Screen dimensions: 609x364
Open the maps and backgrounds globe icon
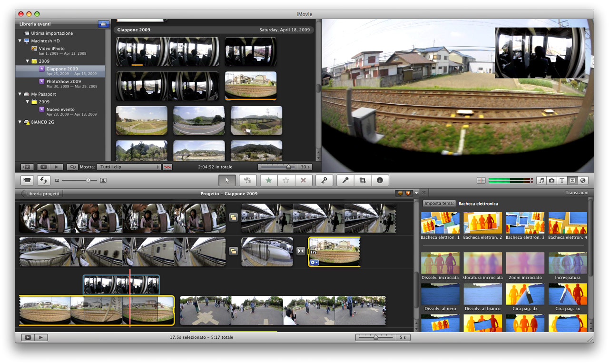click(583, 180)
